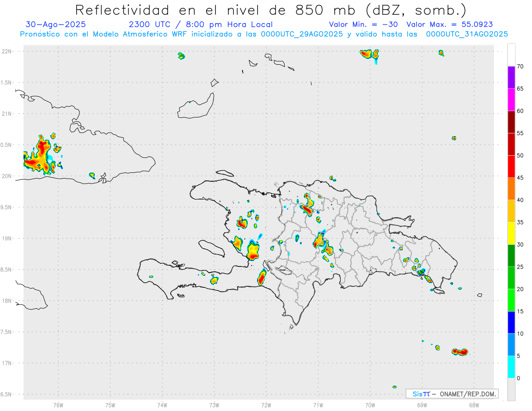The image size is (532, 411).
Task: Click the time '2300 UTC / 8:00 pm Hora Local'
Action: (x=200, y=24)
